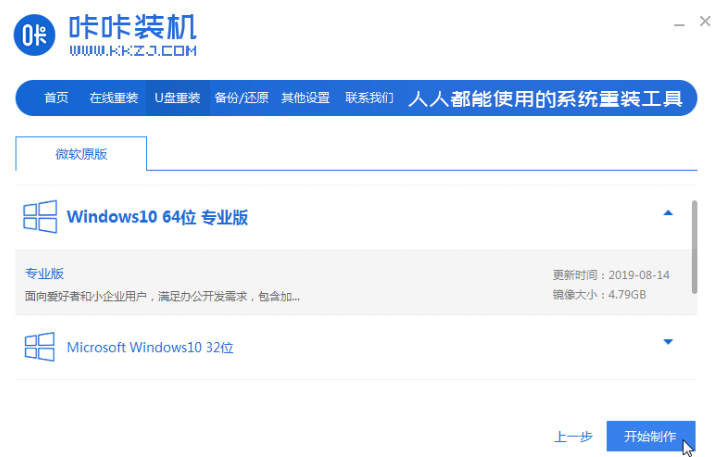The width and height of the screenshot is (720, 457).
Task: Expand the Microsoft Windows10 32位 section arrow
Action: (668, 342)
